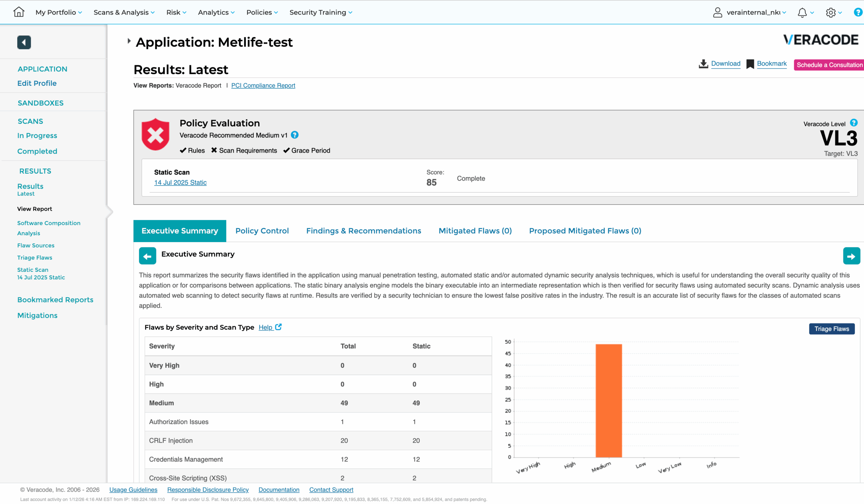Open the My Portfolio dropdown menu
This screenshot has width=864, height=504.
click(x=59, y=12)
